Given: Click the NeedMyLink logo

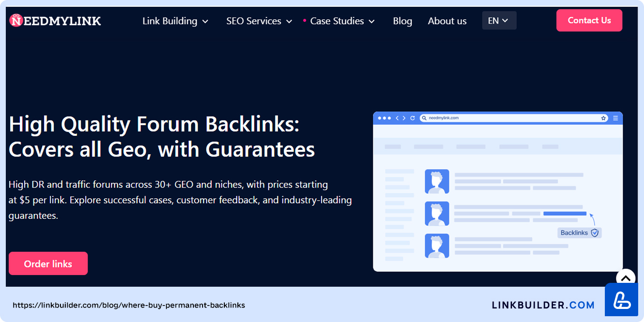Looking at the screenshot, I should [55, 20].
